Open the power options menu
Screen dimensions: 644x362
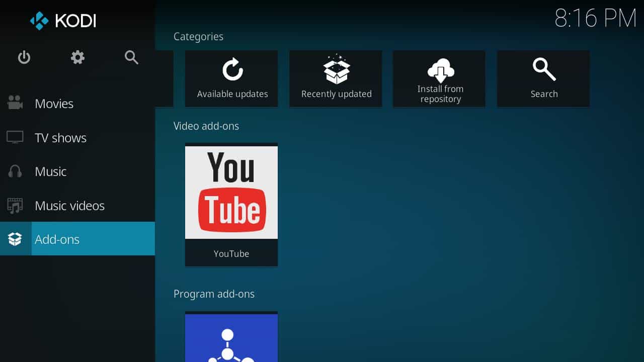pos(24,57)
